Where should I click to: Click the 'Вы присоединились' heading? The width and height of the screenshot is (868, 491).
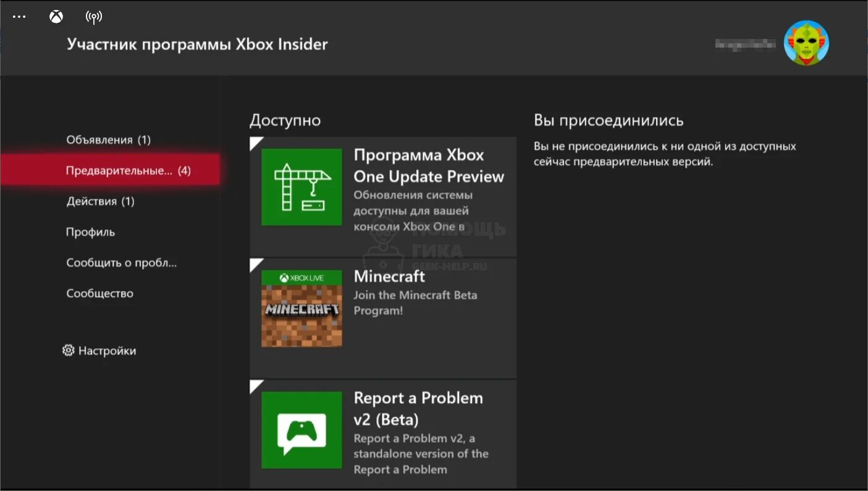click(x=609, y=120)
